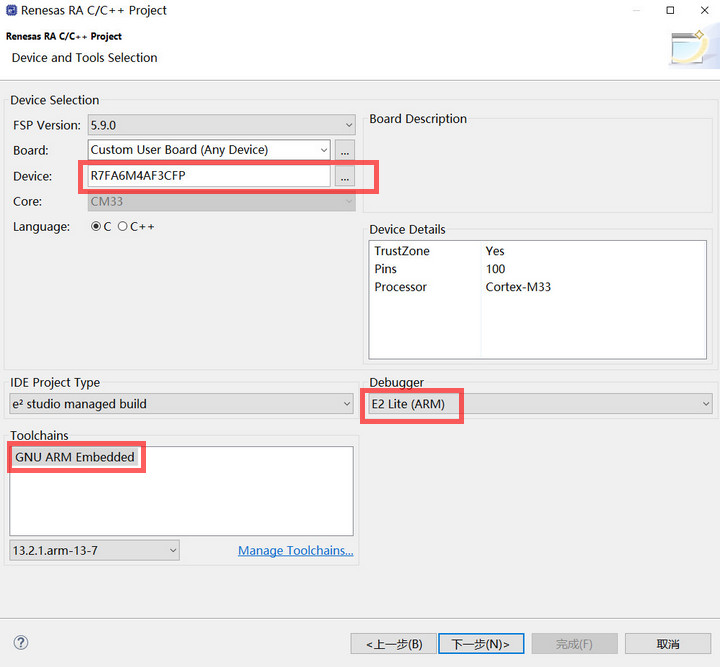Open the IDE Project Type dropdown
The width and height of the screenshot is (720, 667).
tap(181, 404)
